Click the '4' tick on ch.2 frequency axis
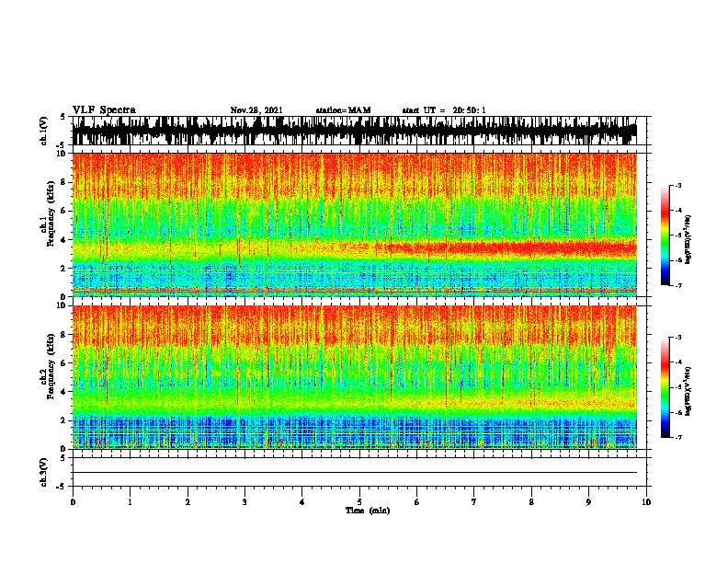The height and width of the screenshot is (563, 728). pyautogui.click(x=64, y=392)
